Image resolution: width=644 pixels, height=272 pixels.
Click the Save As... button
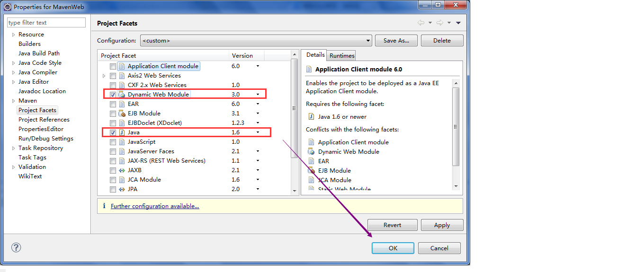coord(396,41)
